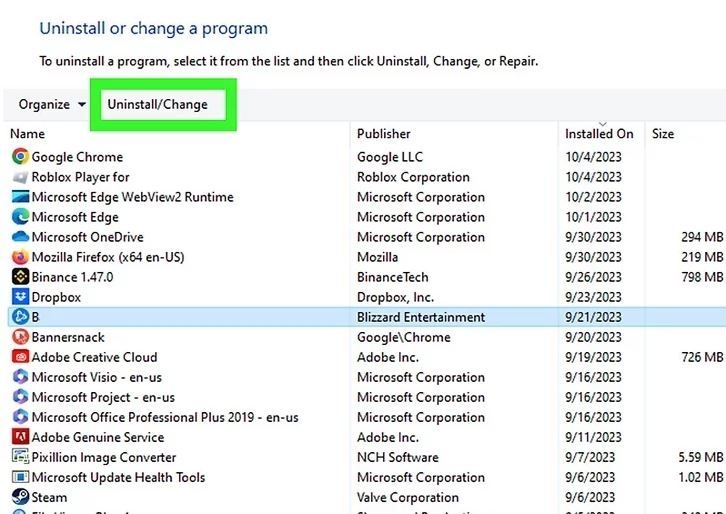
Task: Select Microsoft Edge WebView2 Runtime entry
Action: coord(132,197)
